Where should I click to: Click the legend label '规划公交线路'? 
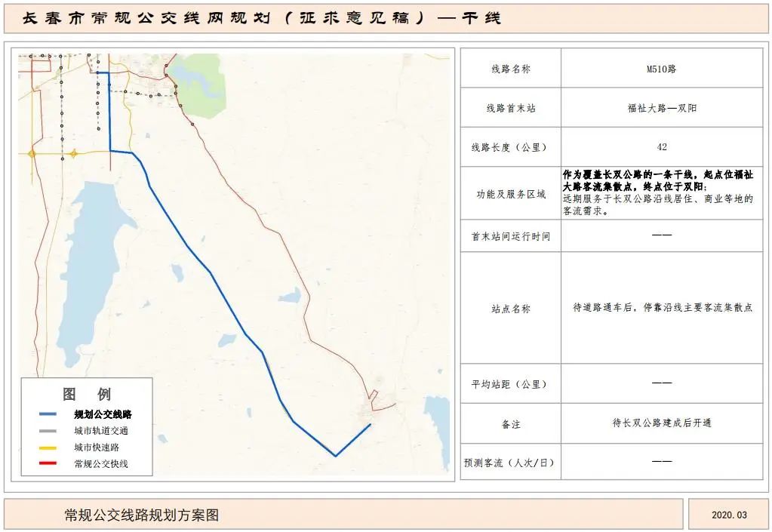pos(103,414)
